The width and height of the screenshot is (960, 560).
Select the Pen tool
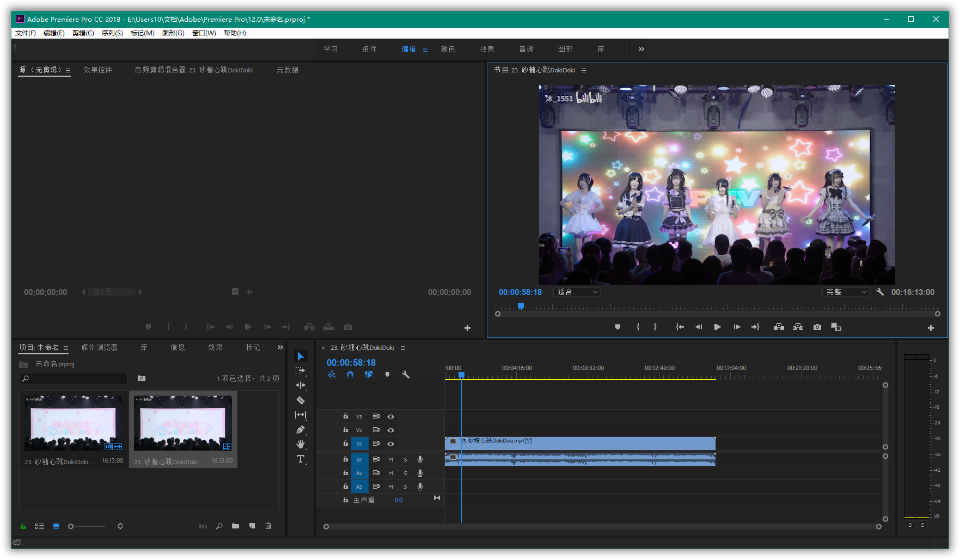click(x=300, y=429)
